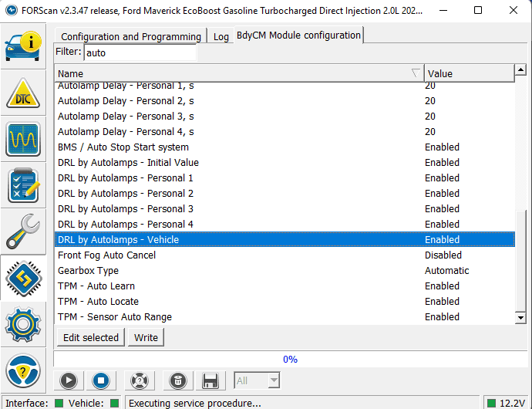Select Autolamp Delay - Personal 4, s row
This screenshot has height=409, width=532.
click(285, 132)
